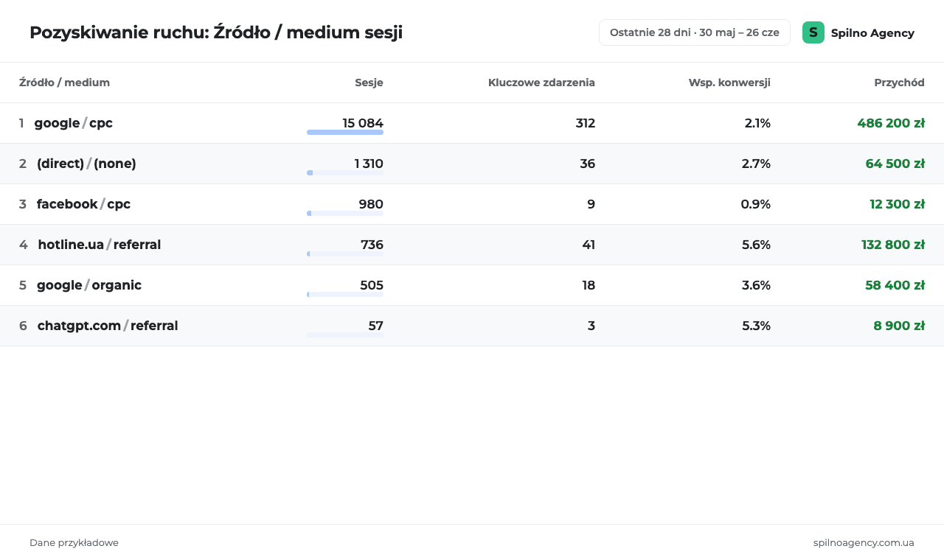Click the sessions value 1 310

pos(369,164)
